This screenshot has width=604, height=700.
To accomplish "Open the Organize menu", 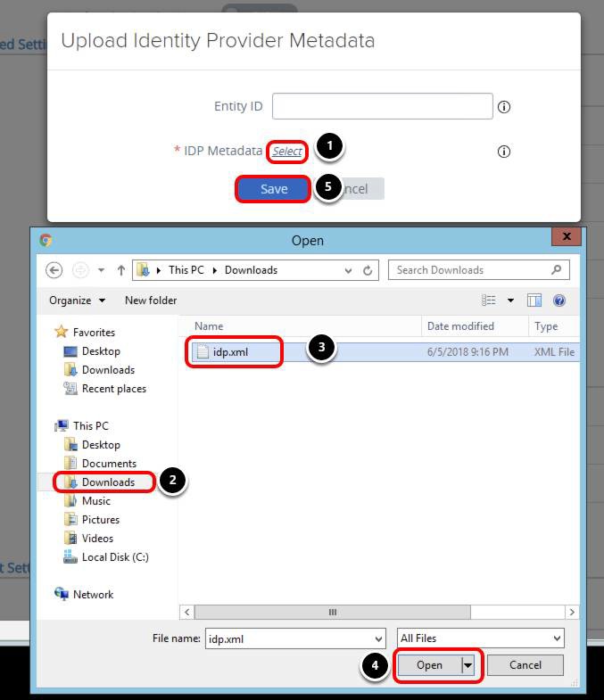I will point(77,301).
